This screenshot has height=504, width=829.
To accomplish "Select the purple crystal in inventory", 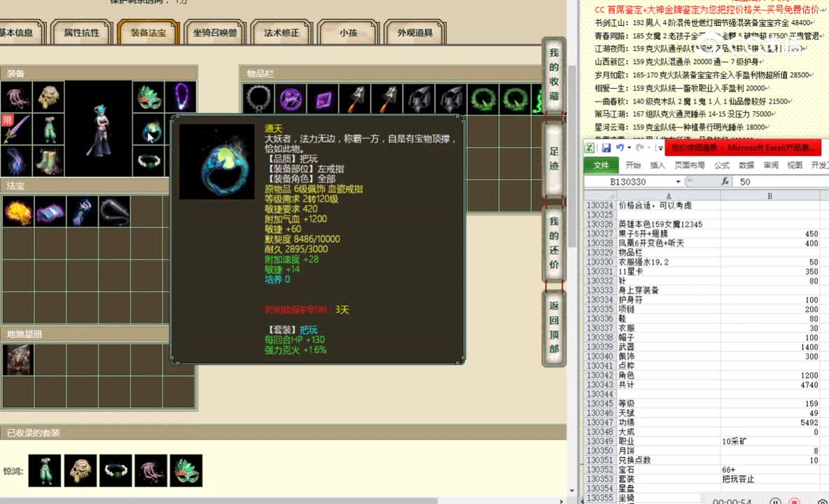I will point(323,99).
